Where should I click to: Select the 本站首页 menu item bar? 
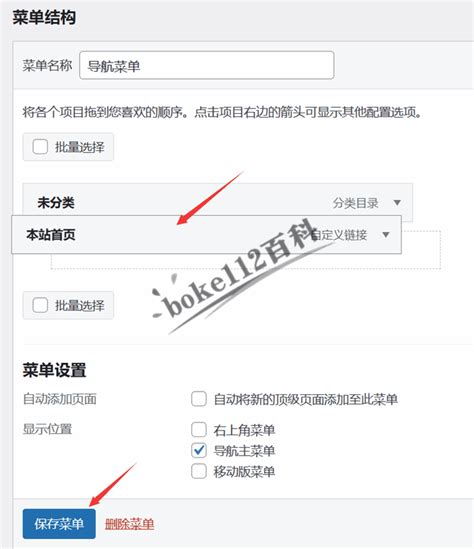point(207,235)
